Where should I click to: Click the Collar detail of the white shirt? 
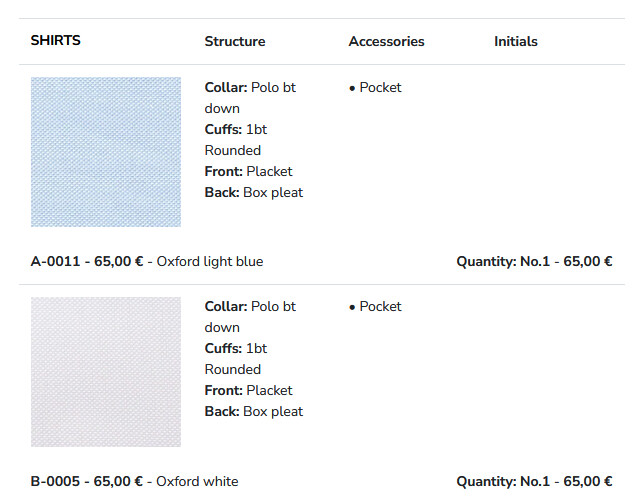250,316
